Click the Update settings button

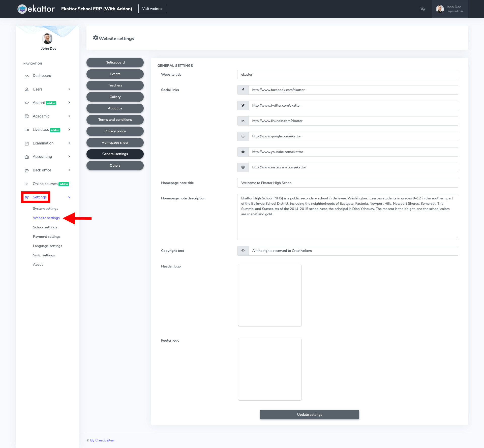[310, 415]
